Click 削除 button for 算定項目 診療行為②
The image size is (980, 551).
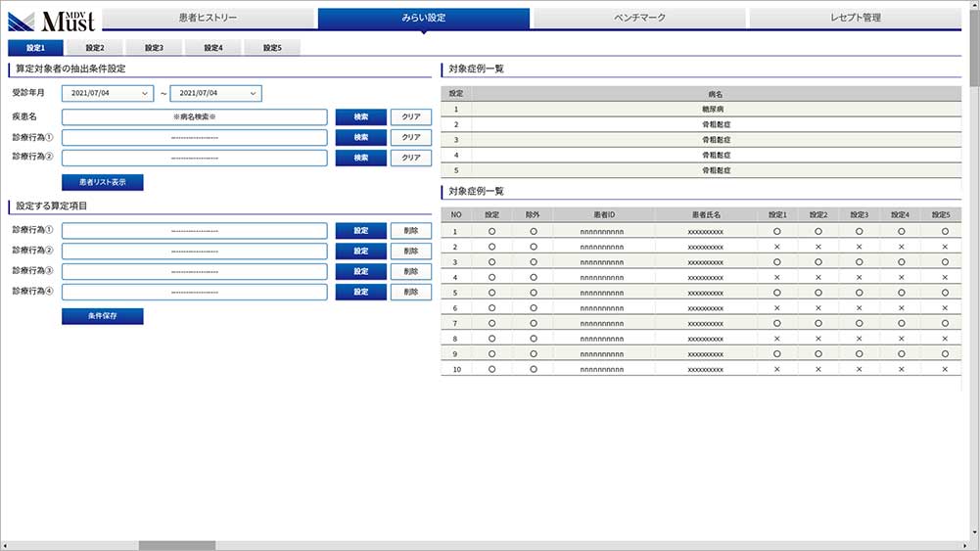pyautogui.click(x=410, y=252)
